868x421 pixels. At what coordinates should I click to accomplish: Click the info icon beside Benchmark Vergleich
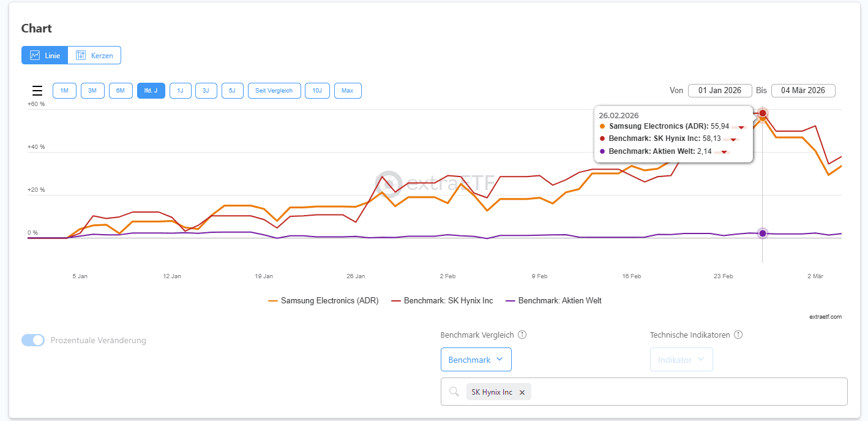click(522, 335)
